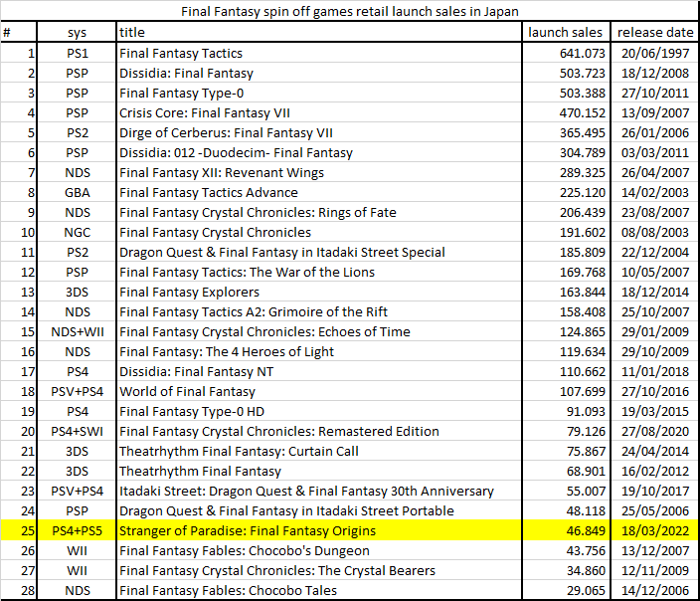Select the Crisis Core: Final Fantasy VII cell
Screen dimensions: 700x601
coord(205,112)
